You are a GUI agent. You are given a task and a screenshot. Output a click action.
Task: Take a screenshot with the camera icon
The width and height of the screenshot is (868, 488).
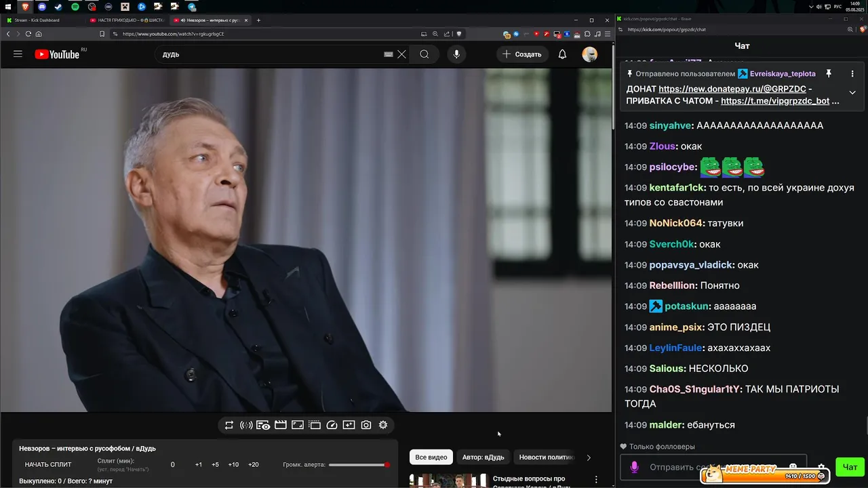tap(366, 425)
